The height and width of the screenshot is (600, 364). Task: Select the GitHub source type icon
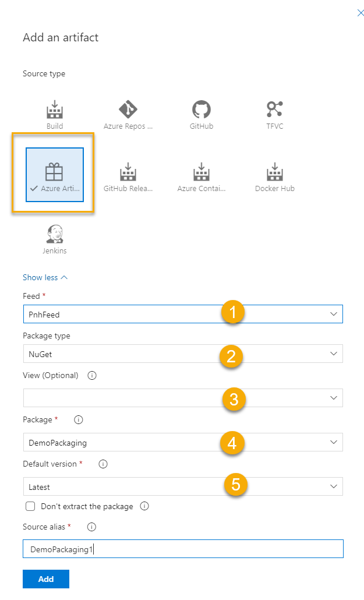coord(201,114)
